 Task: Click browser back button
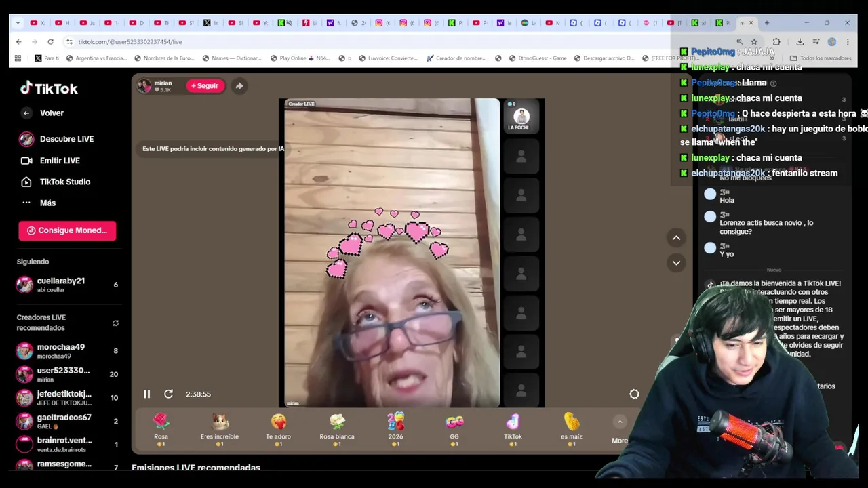pyautogui.click(x=19, y=41)
